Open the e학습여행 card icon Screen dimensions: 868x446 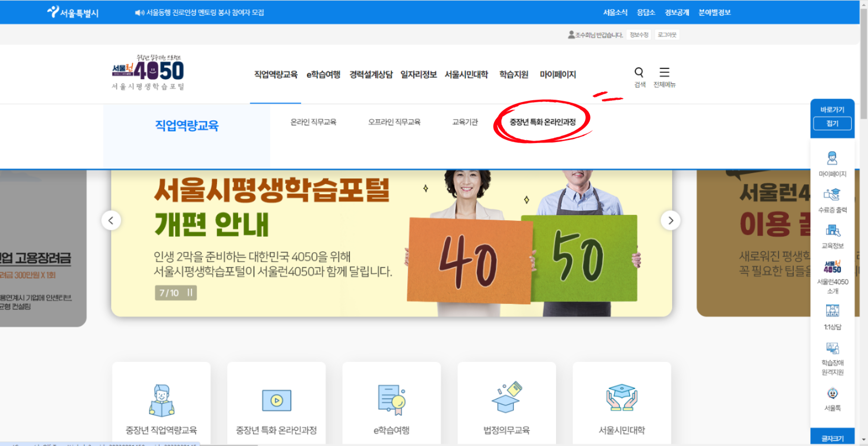tap(392, 400)
